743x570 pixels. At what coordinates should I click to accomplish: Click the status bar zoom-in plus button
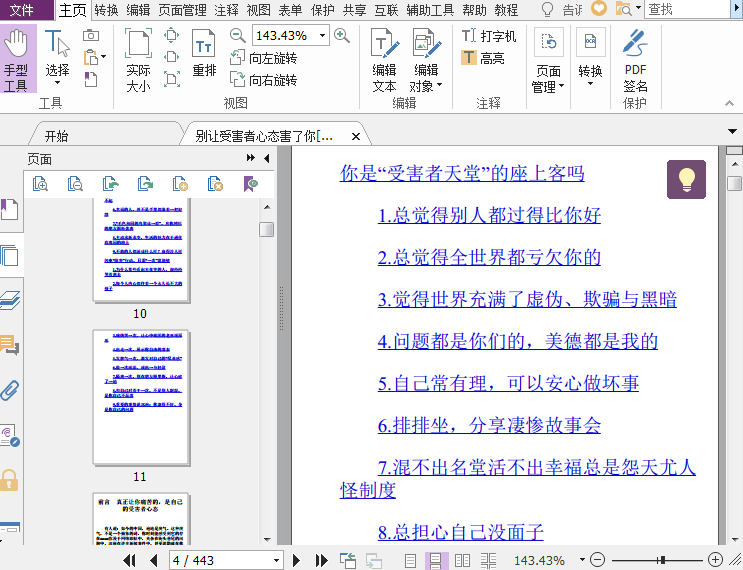coord(715,560)
